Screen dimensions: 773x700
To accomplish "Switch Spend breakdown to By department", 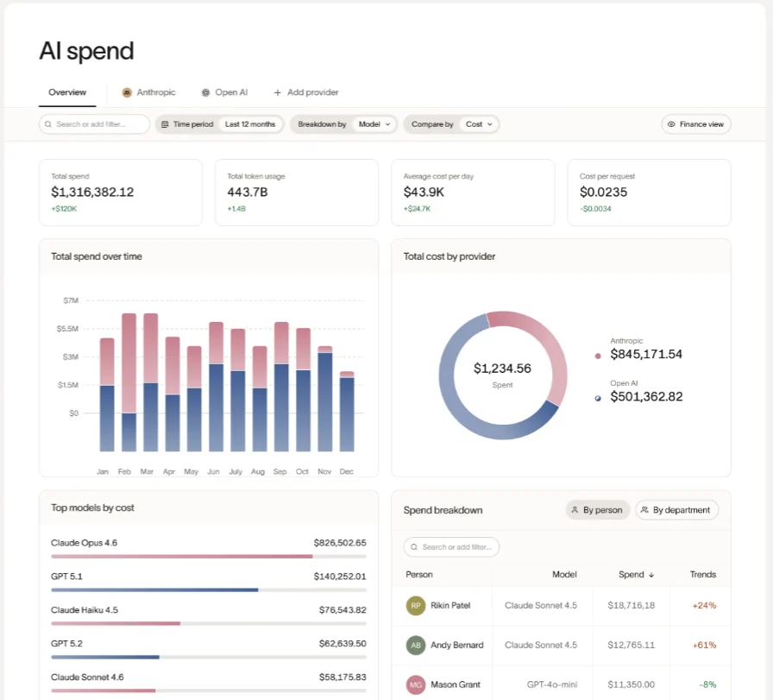I will (x=677, y=510).
